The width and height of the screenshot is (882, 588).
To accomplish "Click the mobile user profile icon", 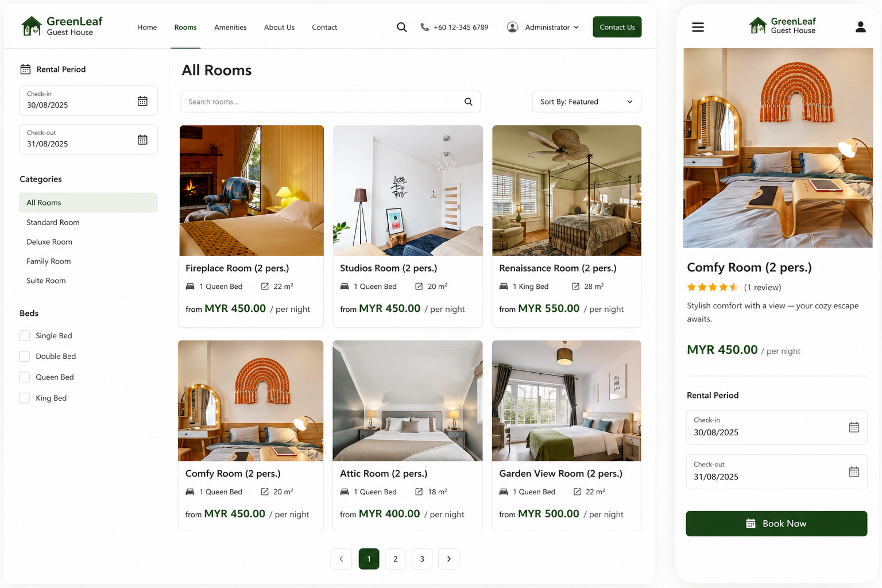I will click(860, 27).
